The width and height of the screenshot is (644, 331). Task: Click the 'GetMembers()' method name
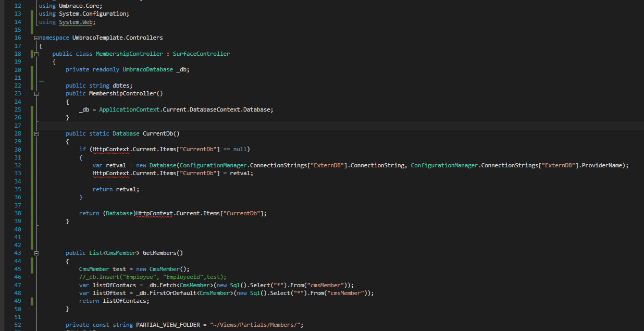(x=163, y=253)
